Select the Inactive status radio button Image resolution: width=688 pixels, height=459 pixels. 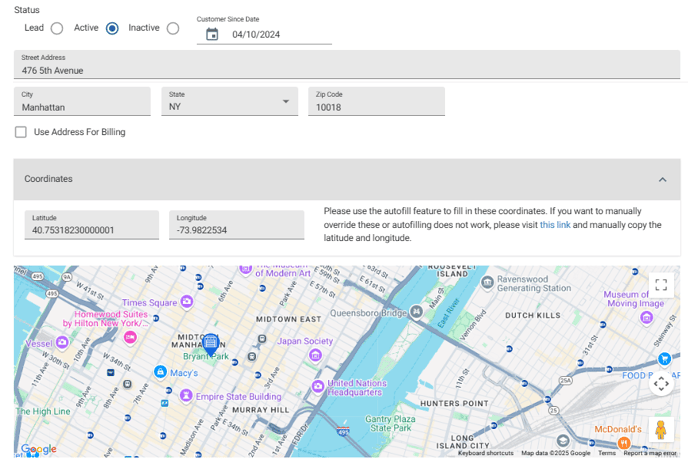coord(173,28)
